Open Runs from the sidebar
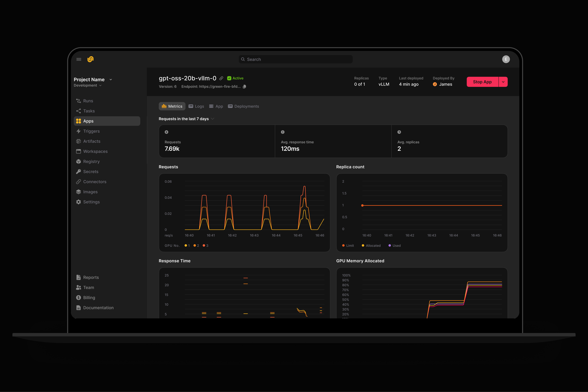The height and width of the screenshot is (392, 588). coord(88,101)
